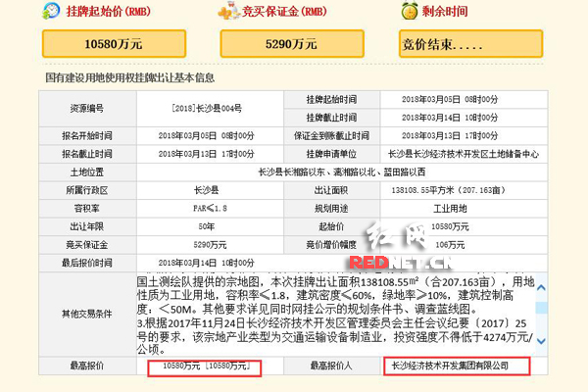Click the 保证金到账截止时间 label cell
Screen dimensions: 588x392
pos(332,136)
